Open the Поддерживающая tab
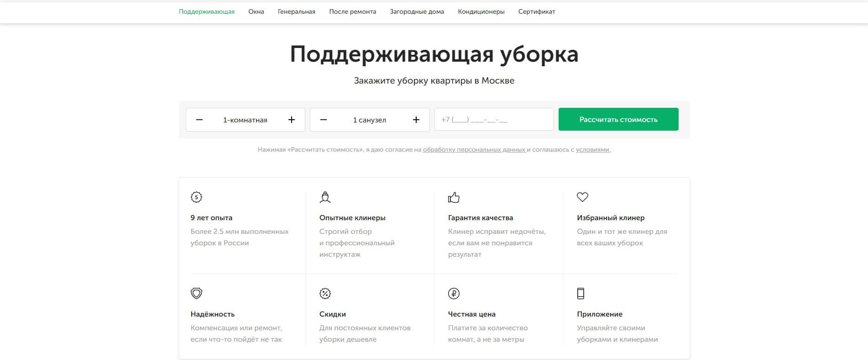The height and width of the screenshot is (360, 868). (207, 11)
